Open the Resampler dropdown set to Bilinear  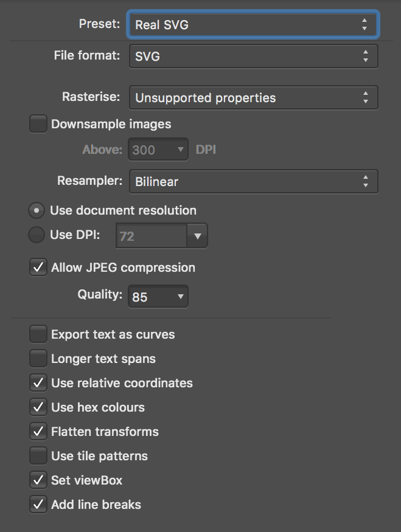253,181
